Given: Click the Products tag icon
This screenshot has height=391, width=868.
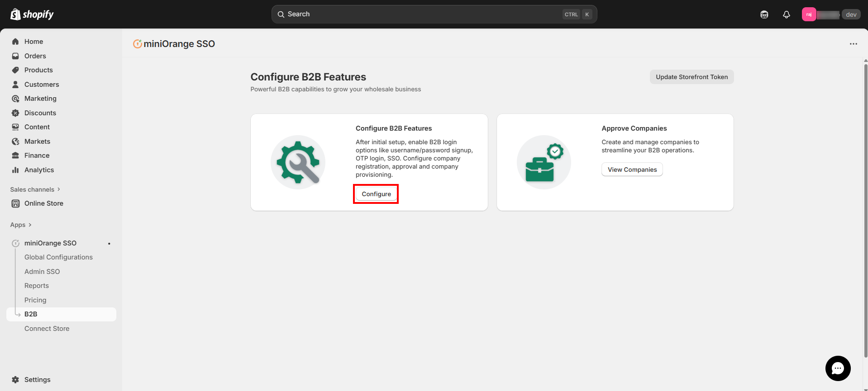Looking at the screenshot, I should (15, 70).
